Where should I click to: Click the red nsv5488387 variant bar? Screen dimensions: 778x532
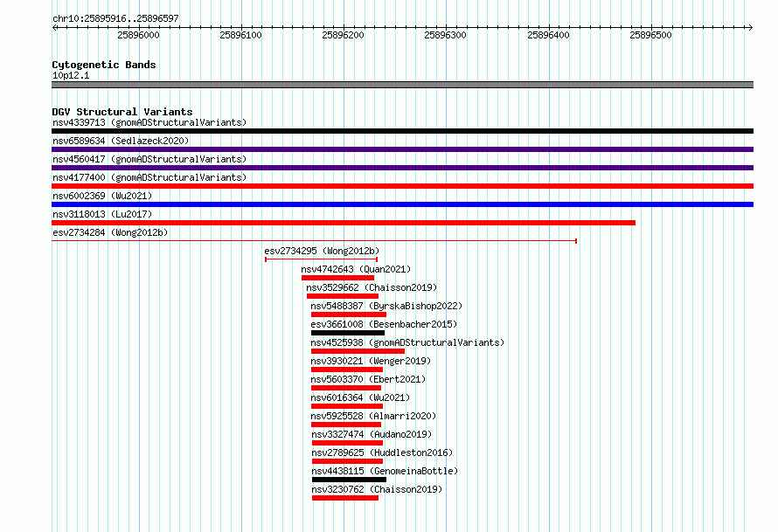click(349, 314)
